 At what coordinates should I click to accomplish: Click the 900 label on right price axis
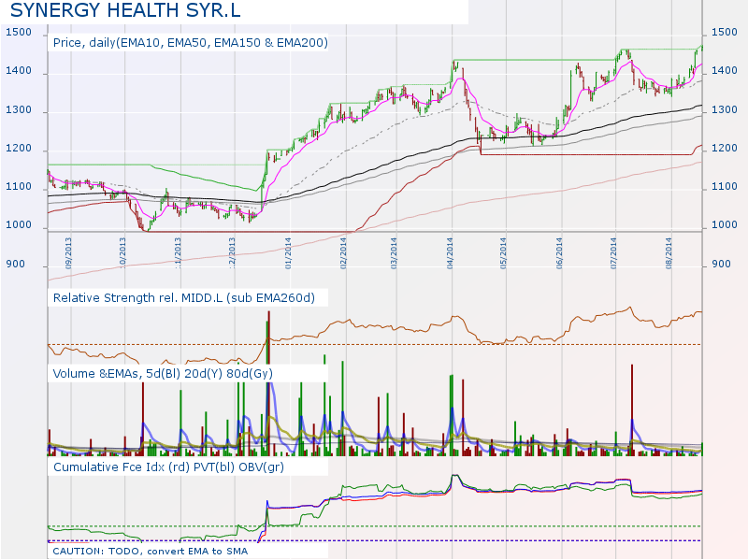click(721, 265)
